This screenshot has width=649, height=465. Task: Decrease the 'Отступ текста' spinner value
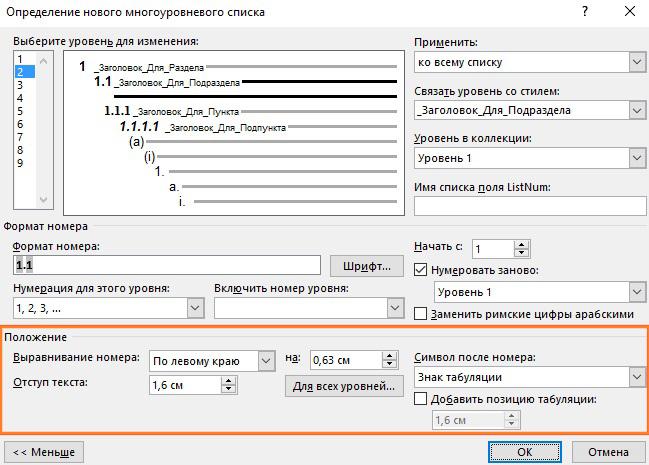click(229, 390)
